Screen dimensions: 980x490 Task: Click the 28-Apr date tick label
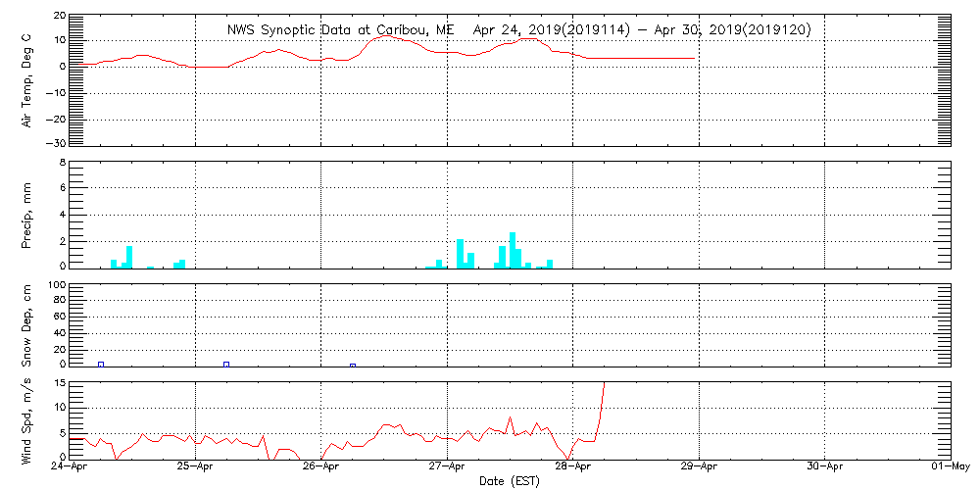point(573,468)
